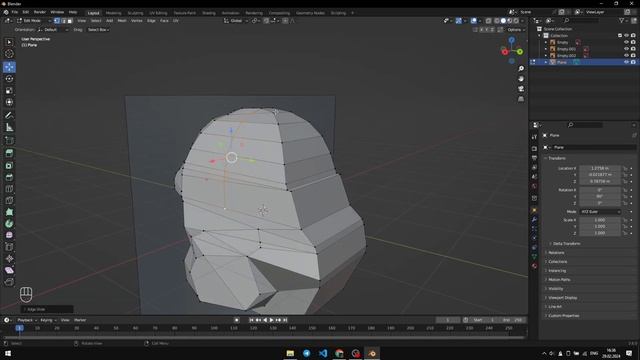Image resolution: width=640 pixels, height=360 pixels.
Task: Select the Shrink/Fatten tool
Action: [x=9, y=259]
